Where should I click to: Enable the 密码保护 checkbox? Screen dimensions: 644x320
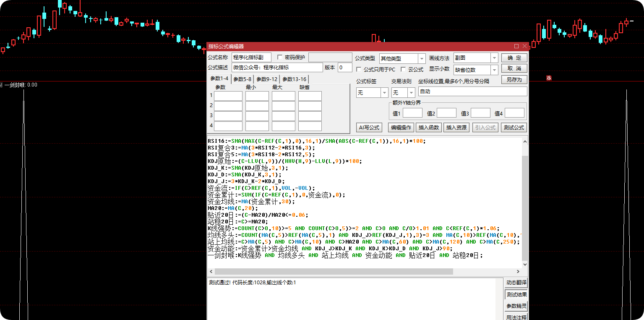pos(280,57)
